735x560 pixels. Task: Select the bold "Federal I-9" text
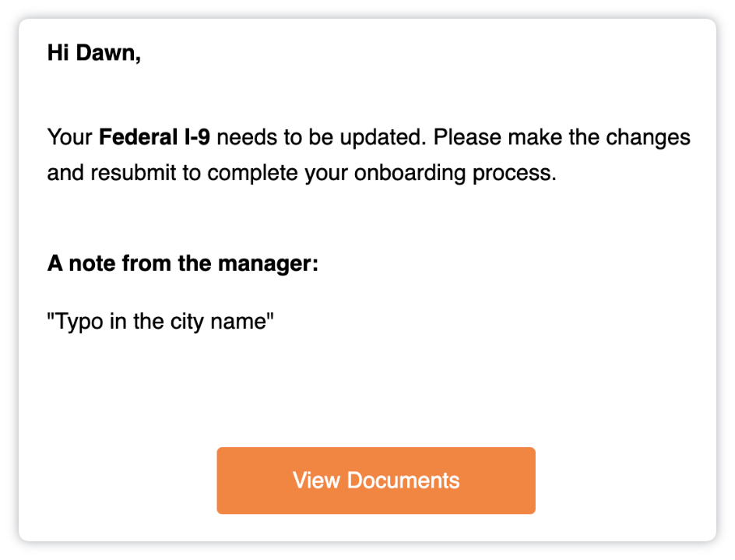pos(155,137)
